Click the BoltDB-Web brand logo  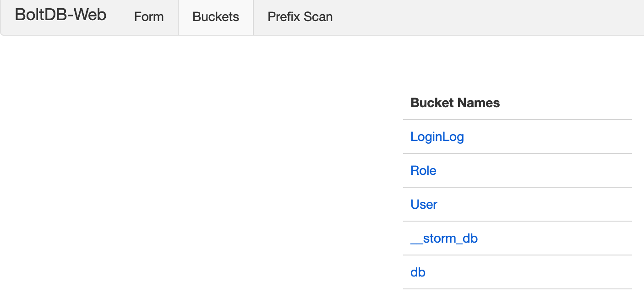click(x=60, y=16)
